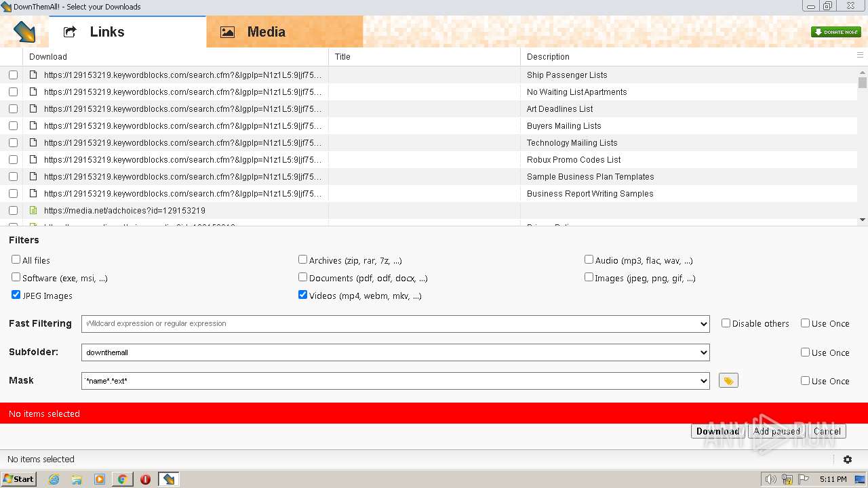Tick the Disable others checkbox
The height and width of the screenshot is (488, 868).
point(726,323)
